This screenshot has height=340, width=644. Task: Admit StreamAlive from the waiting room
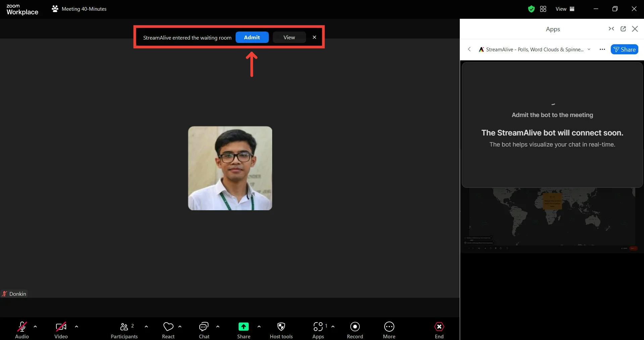(252, 37)
